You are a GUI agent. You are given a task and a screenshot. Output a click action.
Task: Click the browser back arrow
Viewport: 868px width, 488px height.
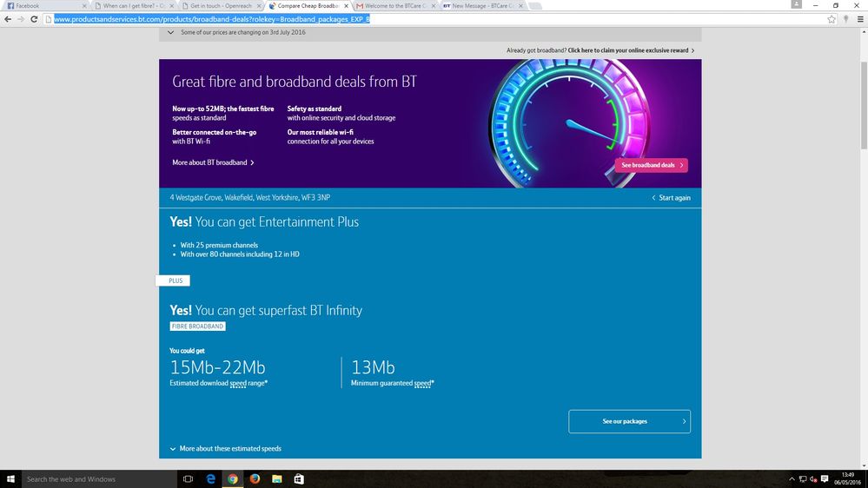pos(8,18)
